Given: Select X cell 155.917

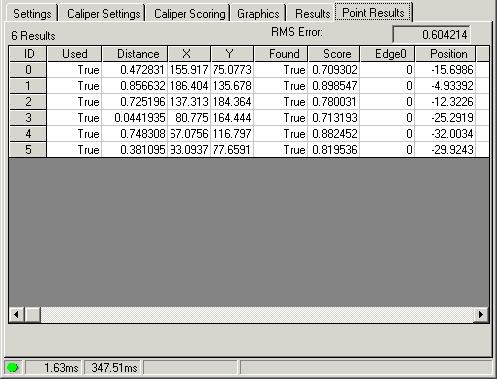Looking at the screenshot, I should coord(189,70).
